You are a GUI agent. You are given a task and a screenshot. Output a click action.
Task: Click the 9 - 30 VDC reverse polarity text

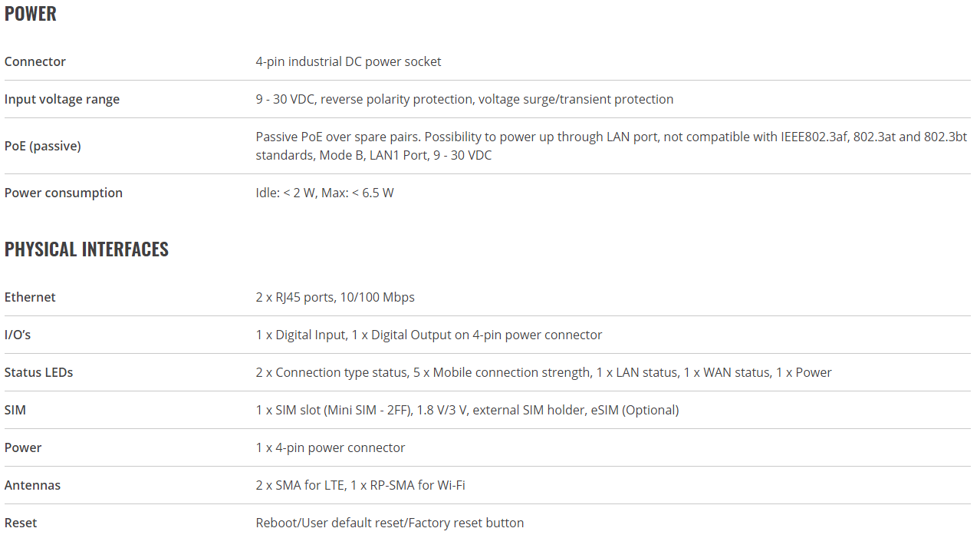[x=465, y=99]
